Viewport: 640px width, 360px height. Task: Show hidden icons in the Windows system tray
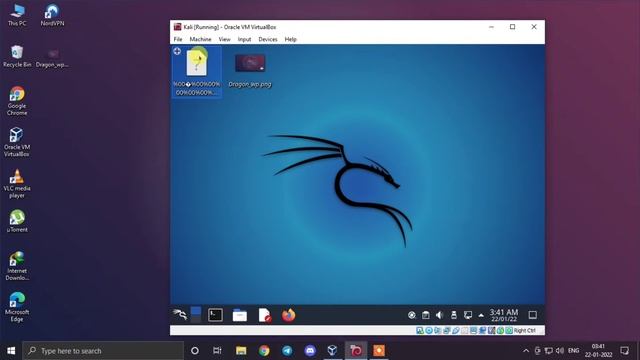(526, 351)
